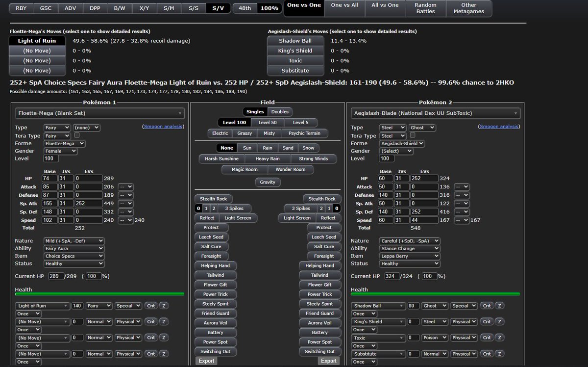
Task: Open the Other Metagames mode
Action: tap(468, 8)
